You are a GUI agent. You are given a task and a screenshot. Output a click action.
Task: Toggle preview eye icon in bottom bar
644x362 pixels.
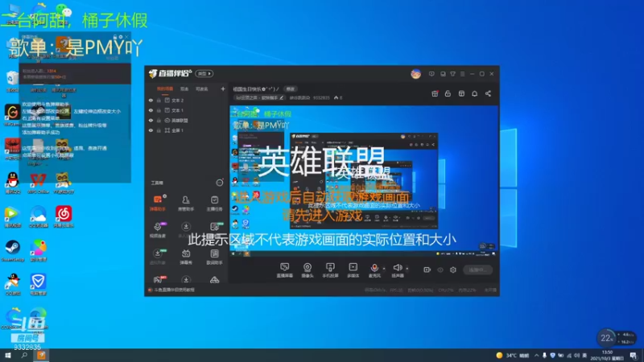click(440, 269)
